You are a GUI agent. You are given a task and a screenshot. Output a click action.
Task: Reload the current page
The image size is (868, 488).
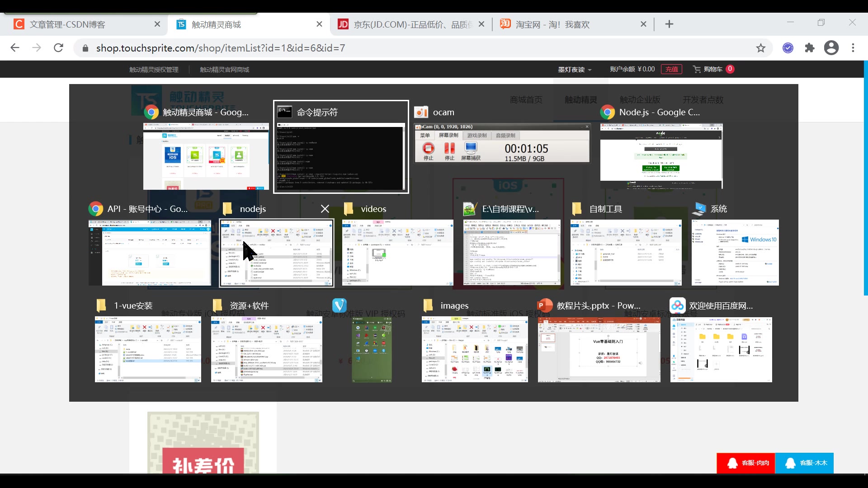point(58,48)
